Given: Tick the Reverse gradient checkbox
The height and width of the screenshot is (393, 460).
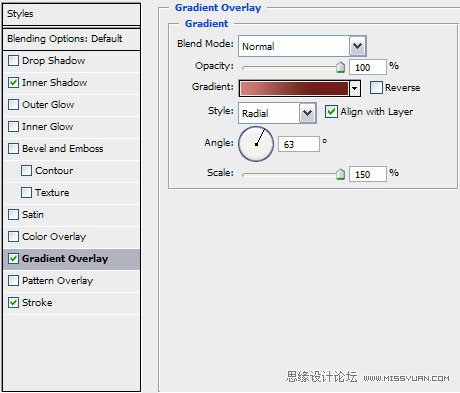Looking at the screenshot, I should [376, 88].
